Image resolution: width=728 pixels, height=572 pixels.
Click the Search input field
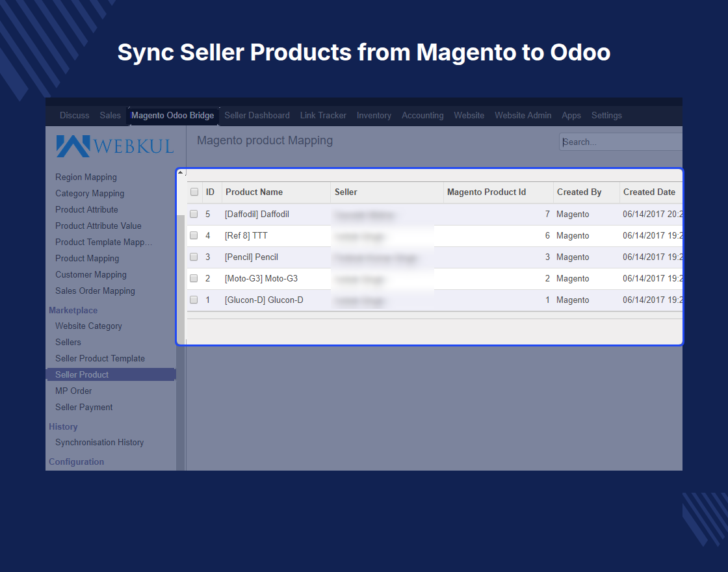point(621,142)
